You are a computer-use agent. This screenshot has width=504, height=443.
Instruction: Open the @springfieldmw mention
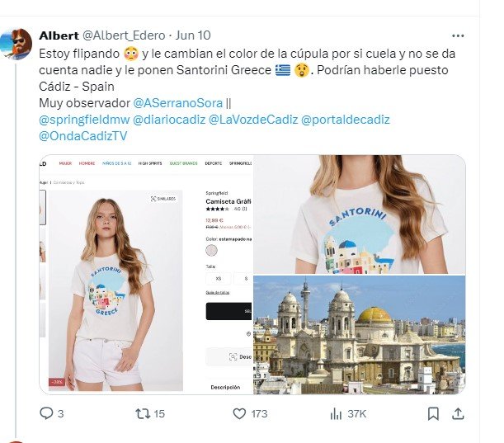[x=84, y=120]
